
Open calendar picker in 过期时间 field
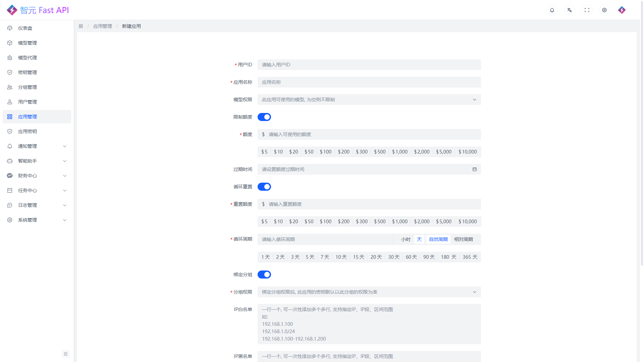474,169
